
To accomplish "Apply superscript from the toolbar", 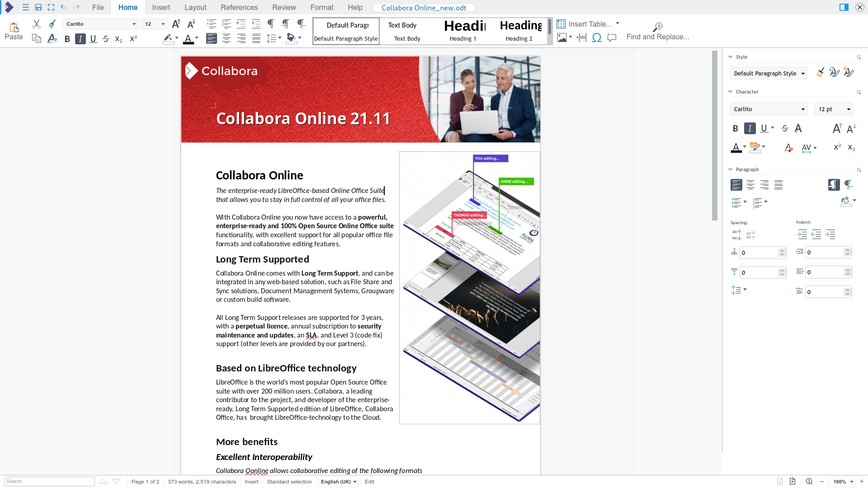I will pyautogui.click(x=133, y=39).
